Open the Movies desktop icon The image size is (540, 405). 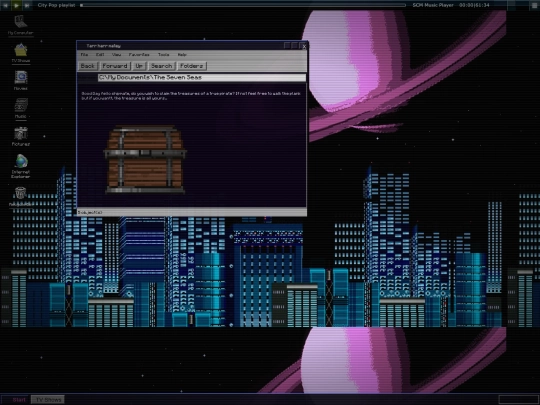[x=21, y=80]
